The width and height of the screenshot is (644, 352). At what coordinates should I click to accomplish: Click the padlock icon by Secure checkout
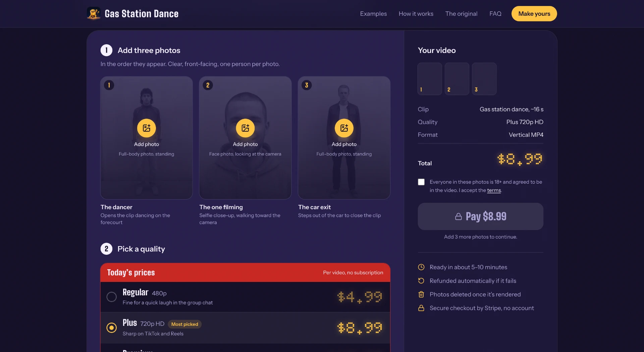pos(421,308)
